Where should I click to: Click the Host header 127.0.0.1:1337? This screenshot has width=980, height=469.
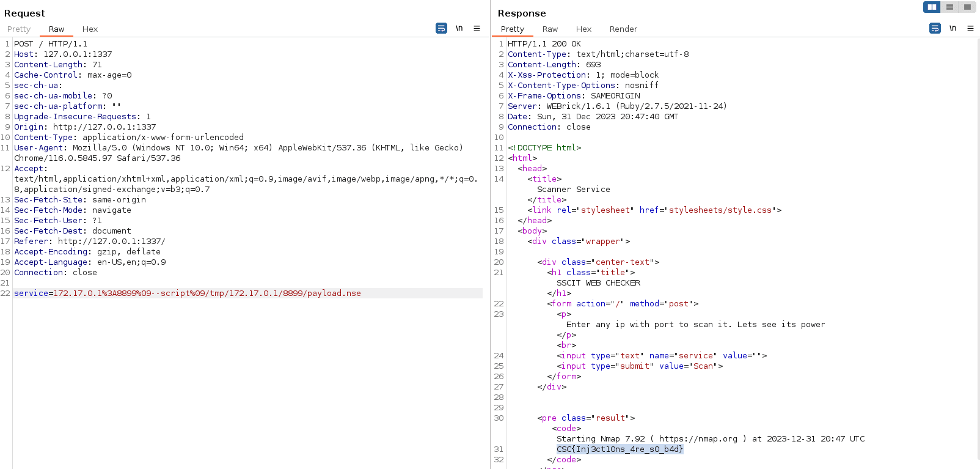pos(63,54)
